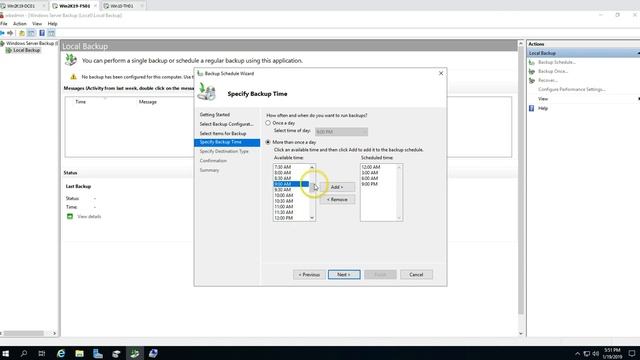Image resolution: width=640 pixels, height=360 pixels.
Task: Click Help in the Actions pane
Action: 542,108
